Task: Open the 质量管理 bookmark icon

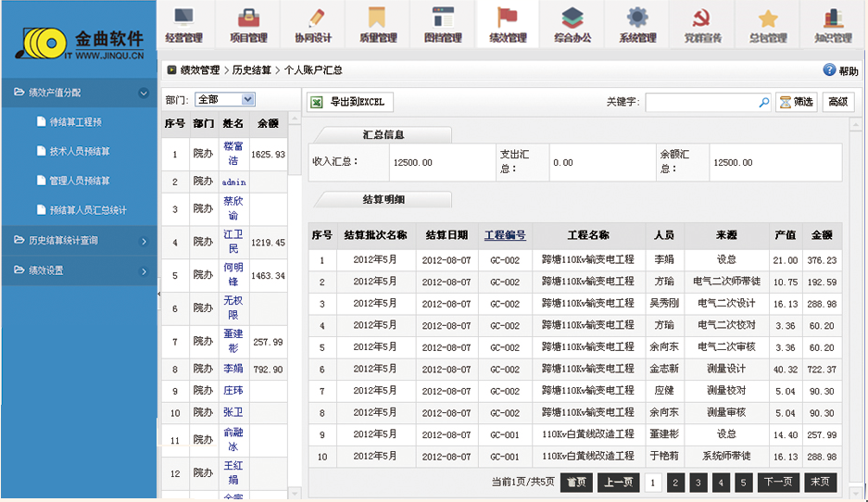Action: pos(377,18)
